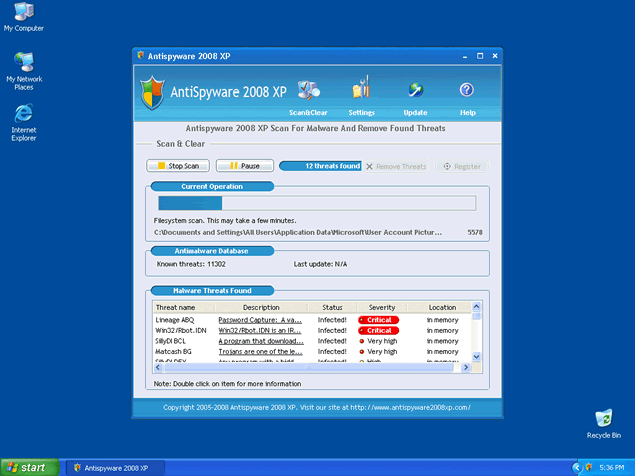
Task: Select the Win32/Rbot.IDN threat row
Action: coord(181,330)
